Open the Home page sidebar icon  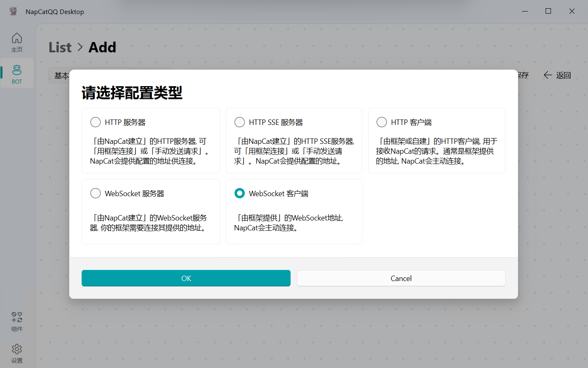17,38
